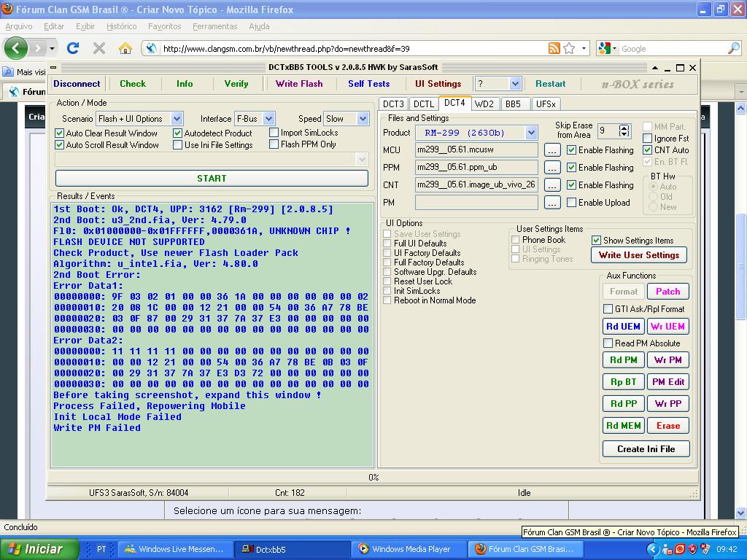This screenshot has height=560, width=747.
Task: Check Import SimLocks option
Action: pos(274,133)
